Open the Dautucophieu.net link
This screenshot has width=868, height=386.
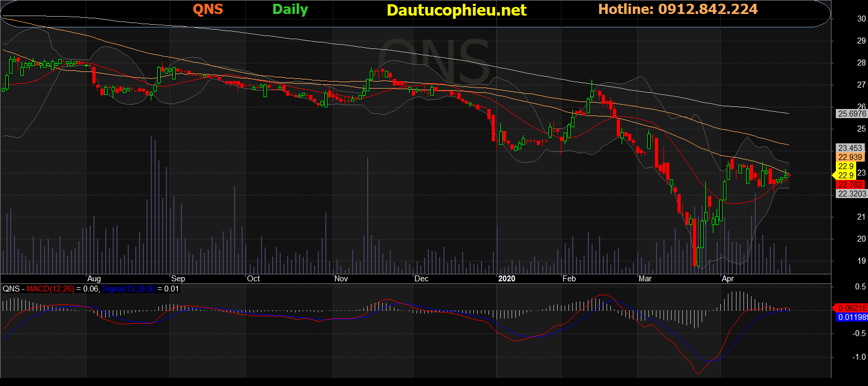pos(457,10)
